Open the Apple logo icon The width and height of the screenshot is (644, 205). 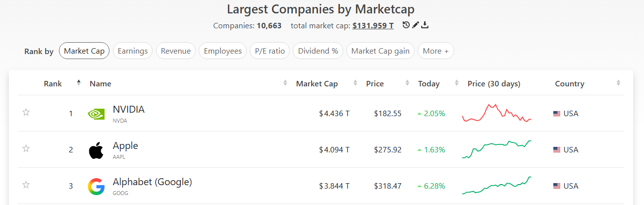[x=96, y=150]
